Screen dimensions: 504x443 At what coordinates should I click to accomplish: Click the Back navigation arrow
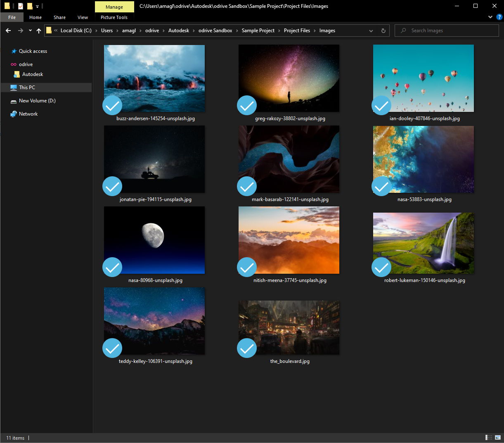[8, 31]
